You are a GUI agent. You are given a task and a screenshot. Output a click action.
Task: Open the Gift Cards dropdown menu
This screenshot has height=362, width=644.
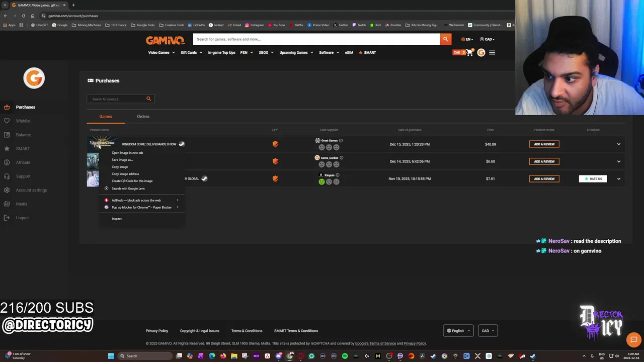[191, 52]
